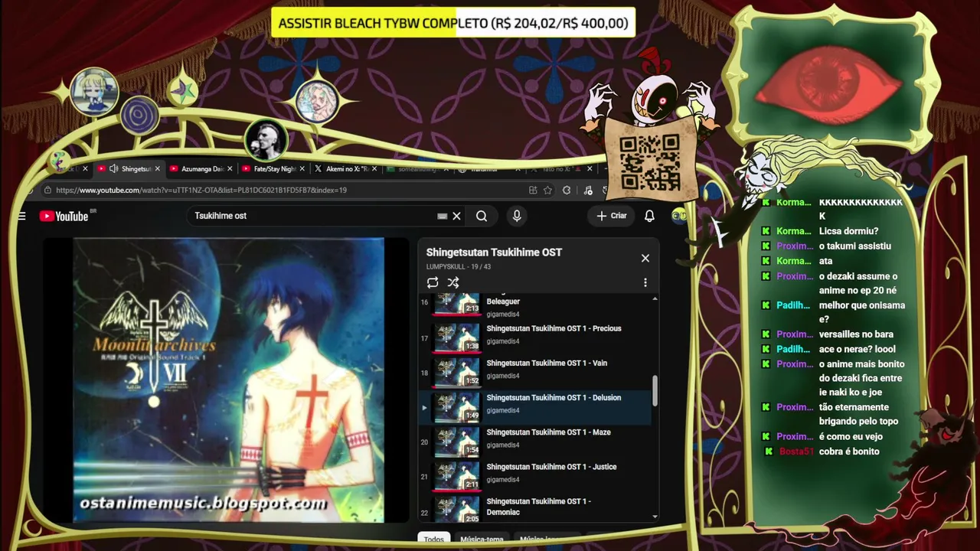Toggle loop playlist for Shingetsutan Tsukihime OST
Viewport: 980px width, 551px height.
click(433, 282)
